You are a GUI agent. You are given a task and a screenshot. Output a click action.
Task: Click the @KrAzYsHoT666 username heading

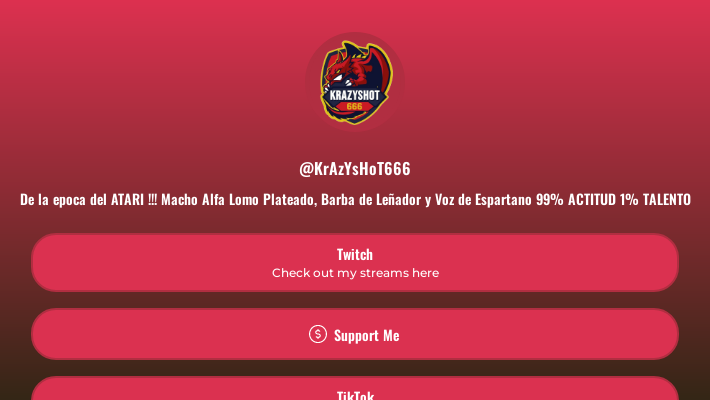(x=355, y=169)
